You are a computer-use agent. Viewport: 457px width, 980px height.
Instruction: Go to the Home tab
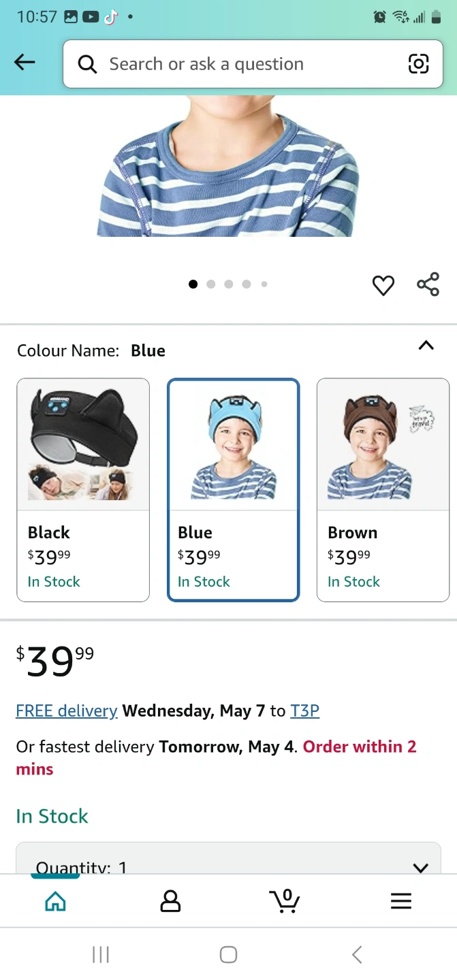tap(55, 901)
